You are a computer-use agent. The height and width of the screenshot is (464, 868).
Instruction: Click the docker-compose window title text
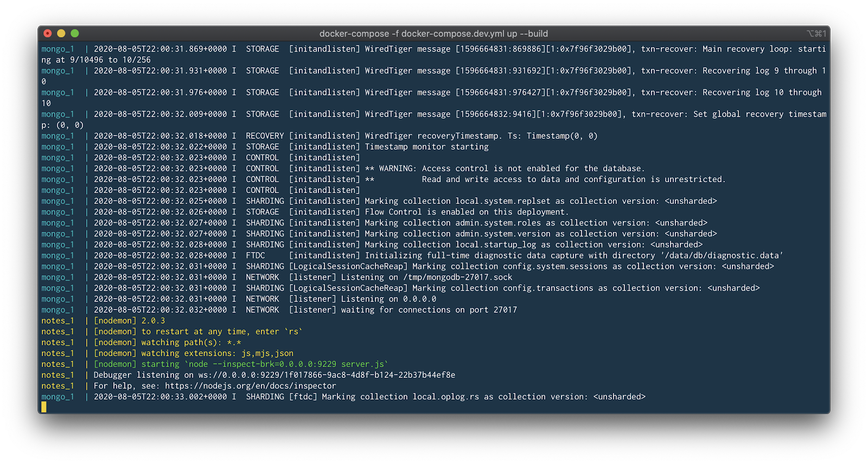(x=433, y=34)
